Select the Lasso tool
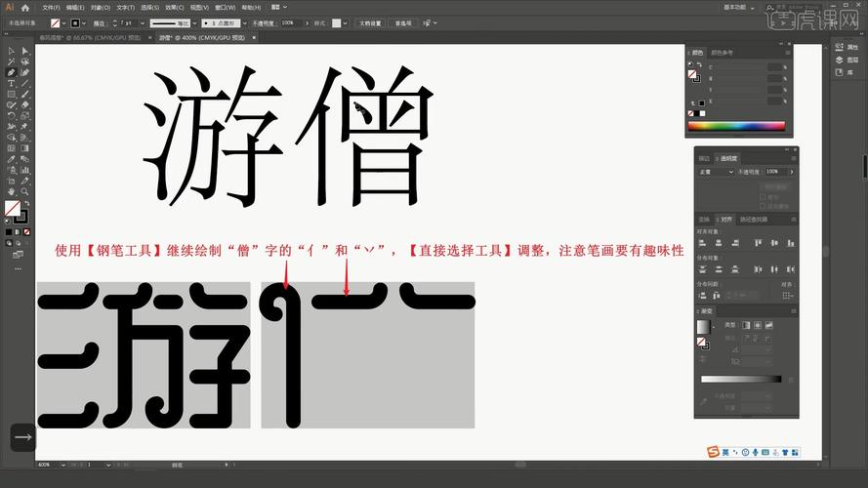Screen dimensions: 868x488 25,61
